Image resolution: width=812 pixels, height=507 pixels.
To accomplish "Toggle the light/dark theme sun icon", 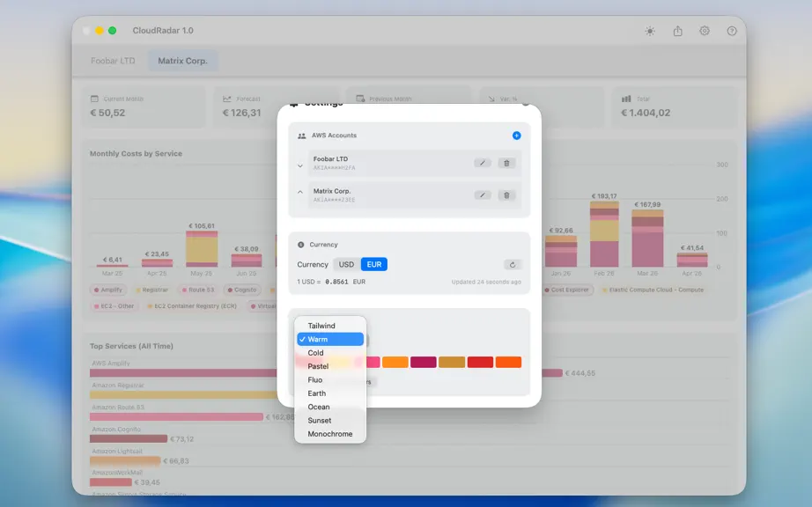I will [x=650, y=31].
